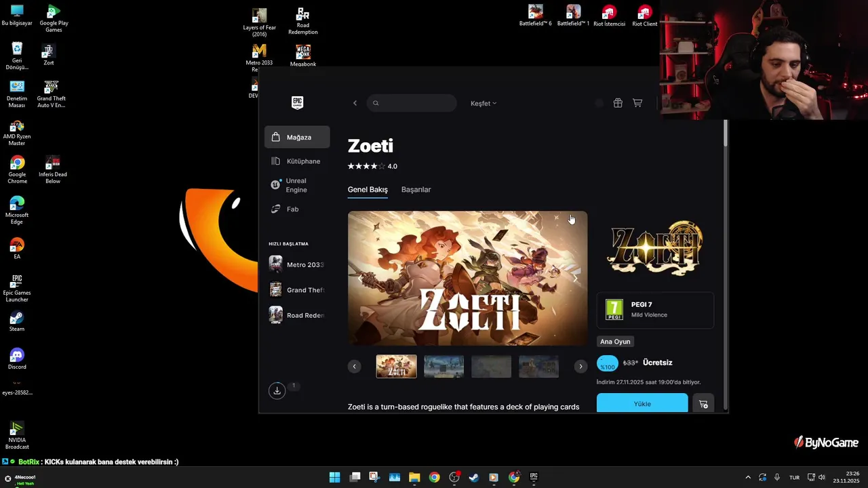Launch Metro 2033 from quick launch
This screenshot has width=868, height=488.
[x=297, y=264]
